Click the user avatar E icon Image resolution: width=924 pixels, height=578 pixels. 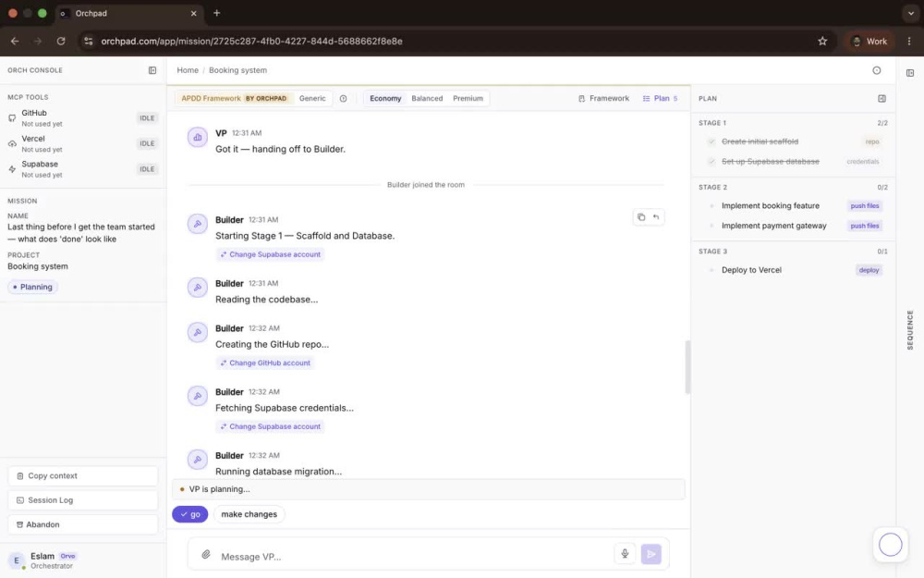[x=17, y=560]
